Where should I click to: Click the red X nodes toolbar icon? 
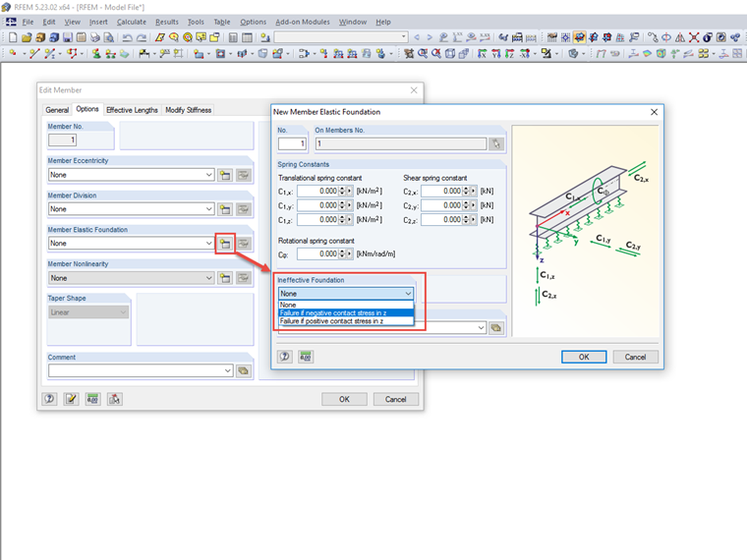click(x=694, y=37)
